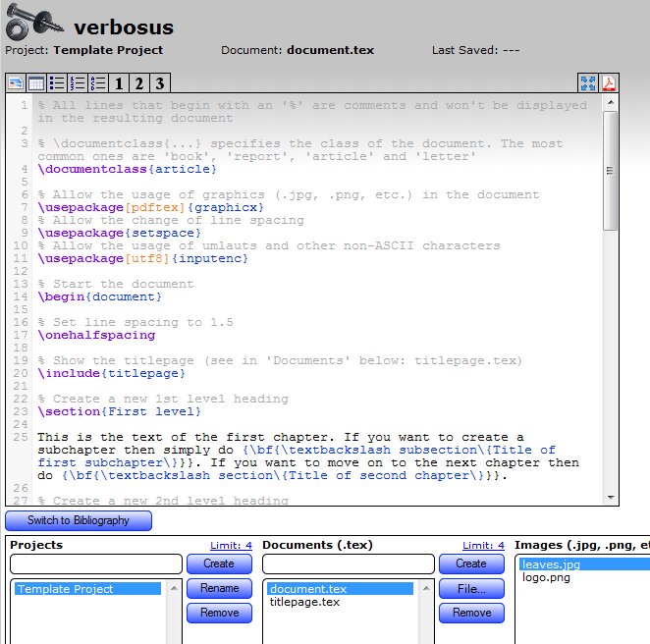Screen dimensions: 650x644
Task: Click Create button under Projects
Action: click(219, 563)
